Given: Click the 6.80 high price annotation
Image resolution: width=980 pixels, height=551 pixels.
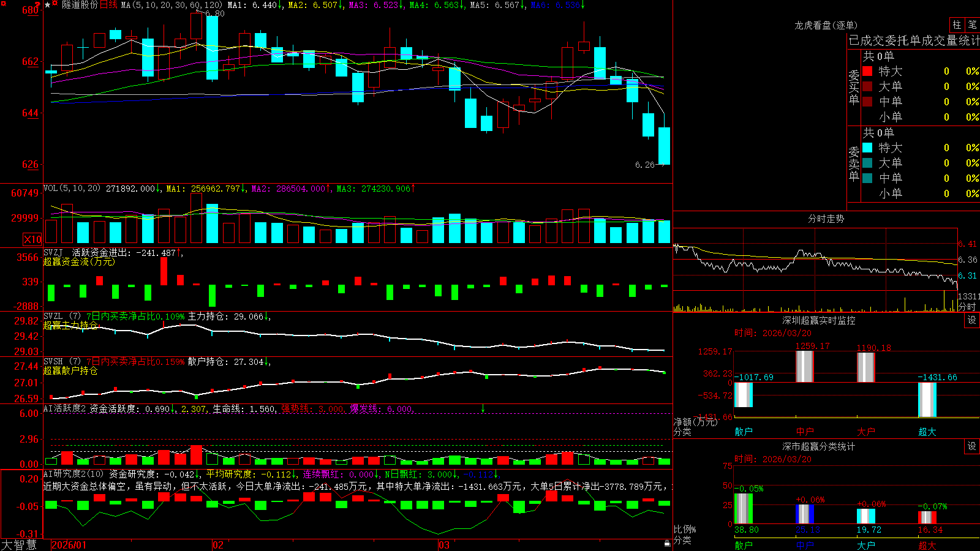Looking at the screenshot, I should [214, 13].
